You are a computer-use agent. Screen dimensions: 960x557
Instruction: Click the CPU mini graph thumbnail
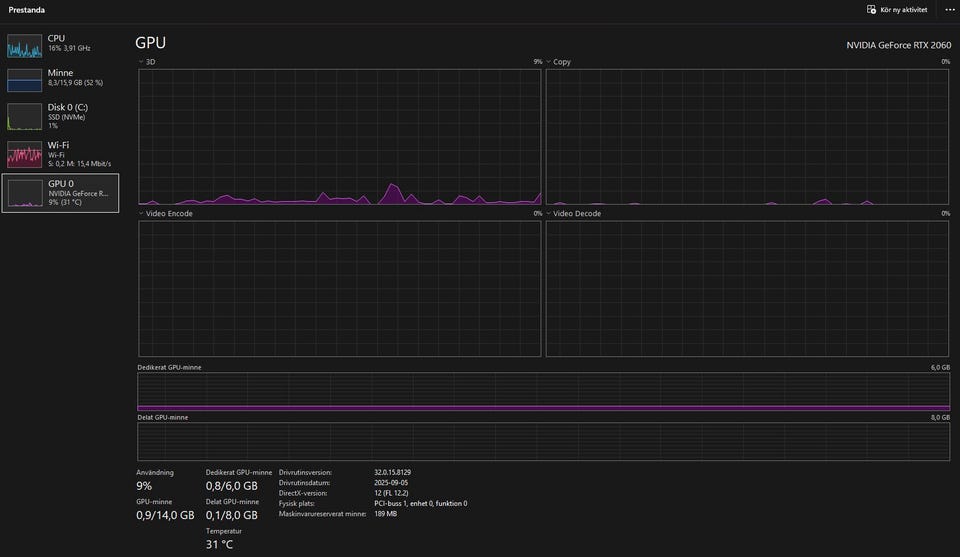(25, 46)
